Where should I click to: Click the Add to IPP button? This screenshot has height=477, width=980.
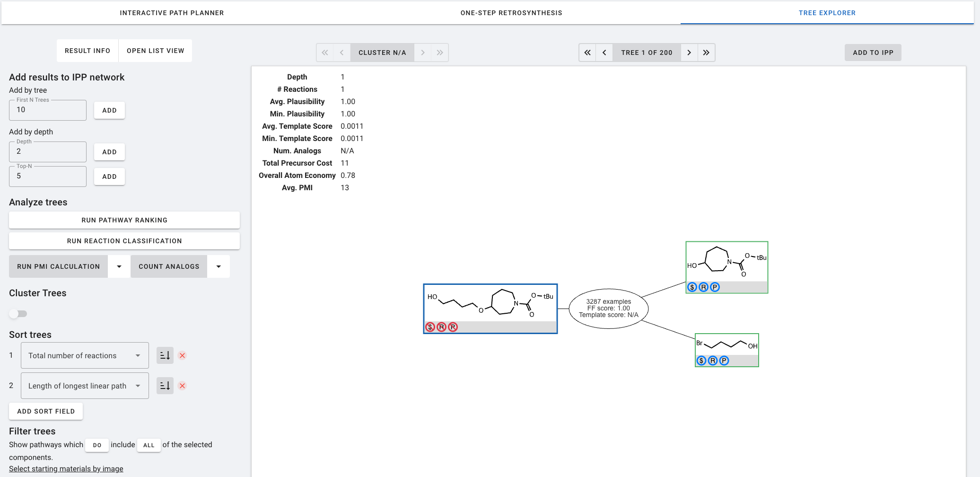pos(873,53)
